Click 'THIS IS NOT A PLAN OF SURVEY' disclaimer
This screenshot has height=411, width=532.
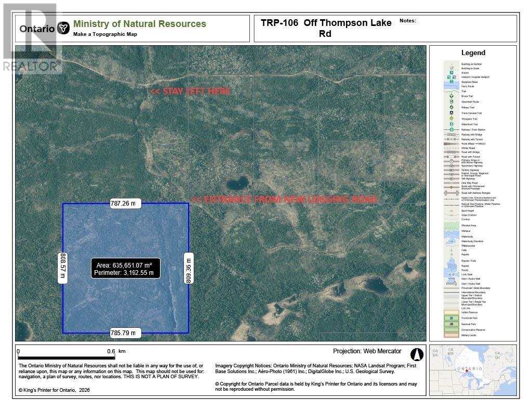click(x=161, y=377)
